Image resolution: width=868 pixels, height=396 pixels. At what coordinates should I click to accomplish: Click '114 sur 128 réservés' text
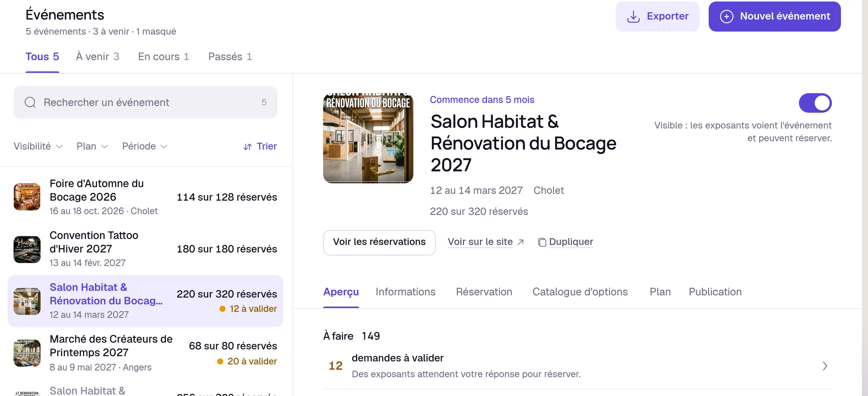pyautogui.click(x=227, y=197)
